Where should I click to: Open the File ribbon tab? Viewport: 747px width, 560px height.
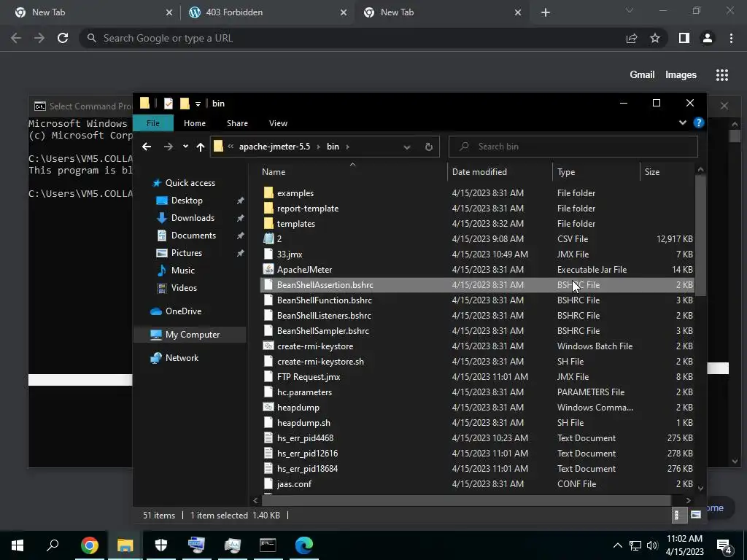coord(153,122)
